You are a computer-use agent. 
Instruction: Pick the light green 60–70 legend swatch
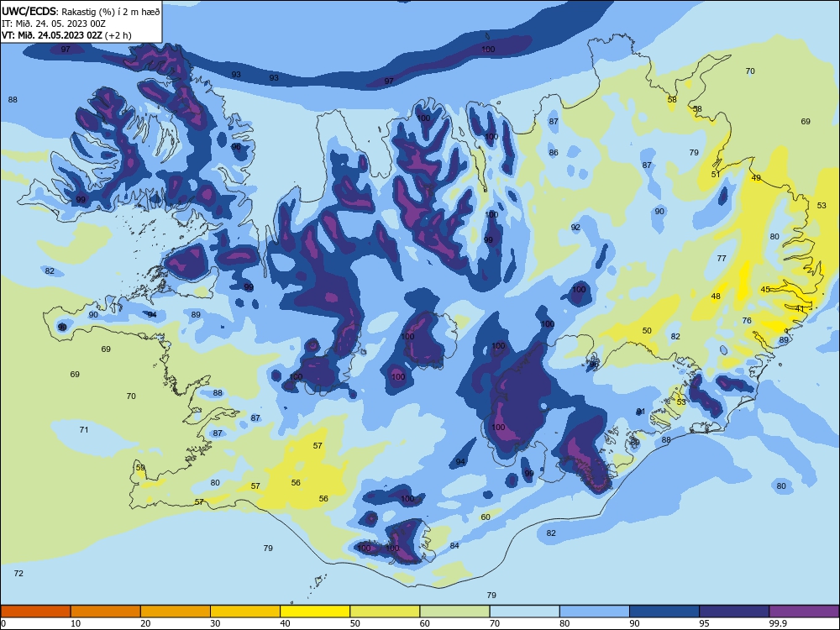click(x=454, y=612)
